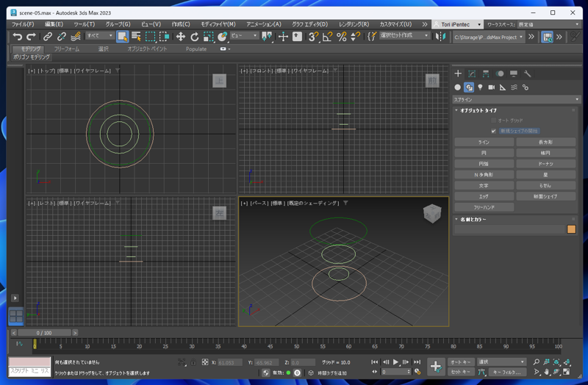This screenshot has width=588, height=385.
Task: Toggle the Window/Crossing selection icon
Action: click(164, 36)
